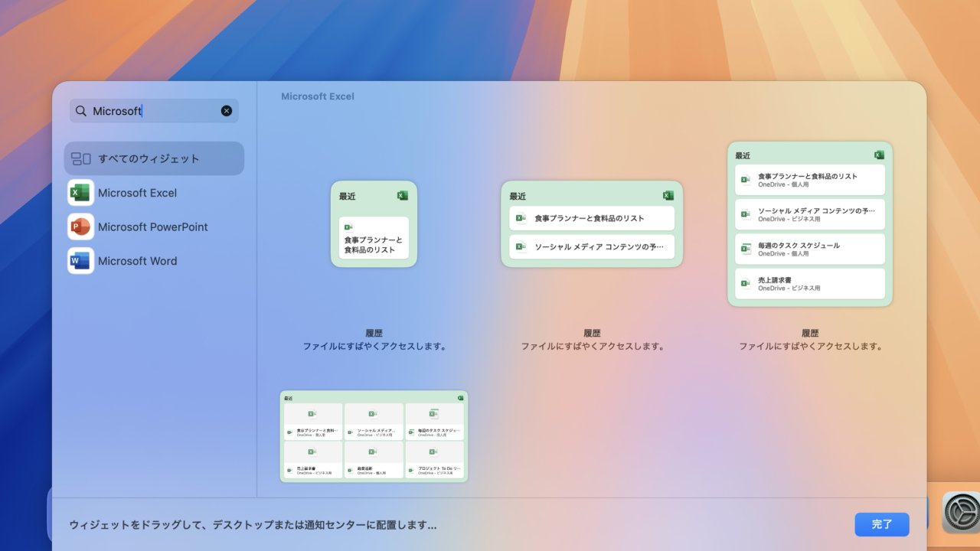Click the 最近 heading of the two-file medium widget

click(x=518, y=197)
